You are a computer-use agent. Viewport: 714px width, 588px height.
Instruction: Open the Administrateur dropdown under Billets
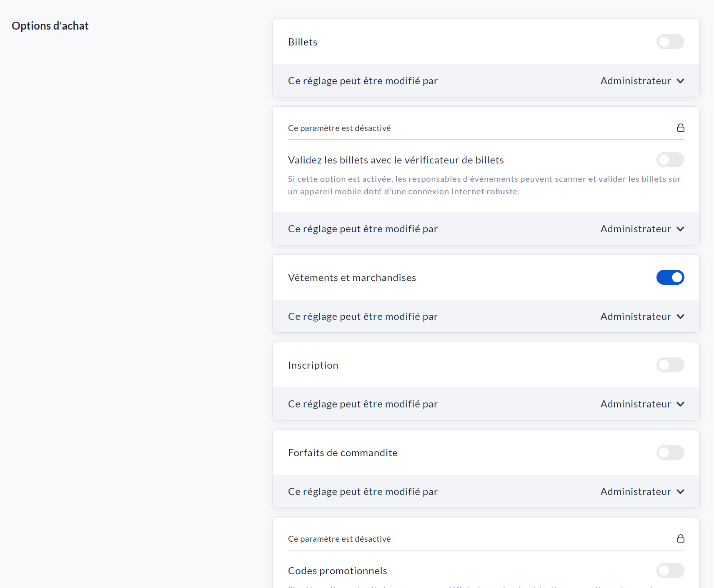[642, 81]
